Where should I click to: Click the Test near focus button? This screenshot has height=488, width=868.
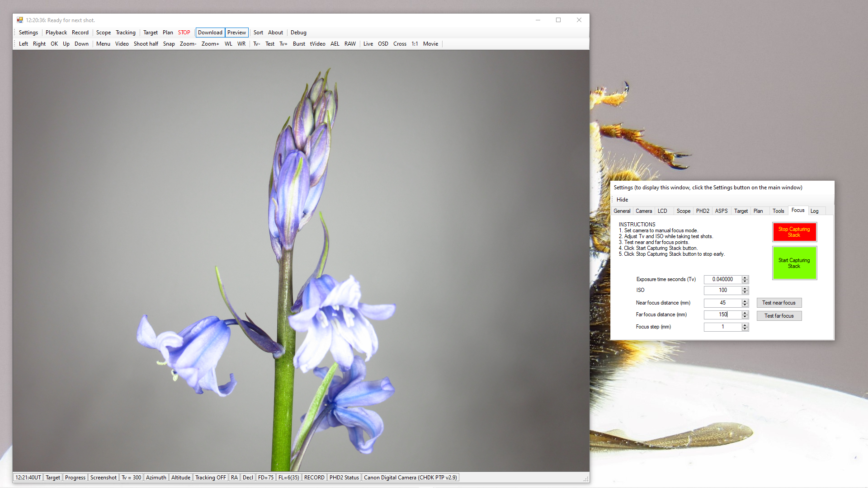778,303
